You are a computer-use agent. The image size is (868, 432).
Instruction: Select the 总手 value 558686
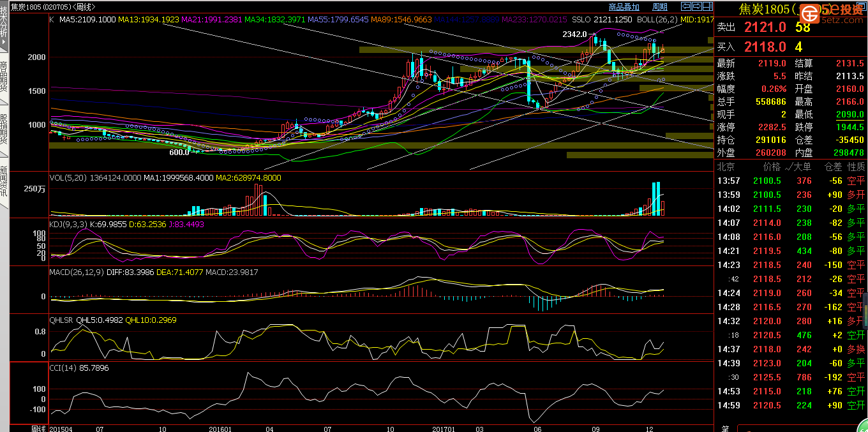(x=770, y=101)
